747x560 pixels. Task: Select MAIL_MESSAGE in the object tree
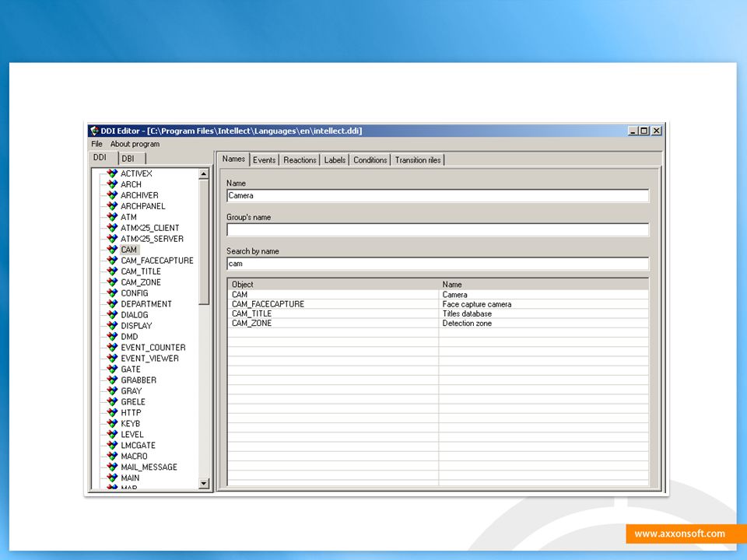coord(149,467)
